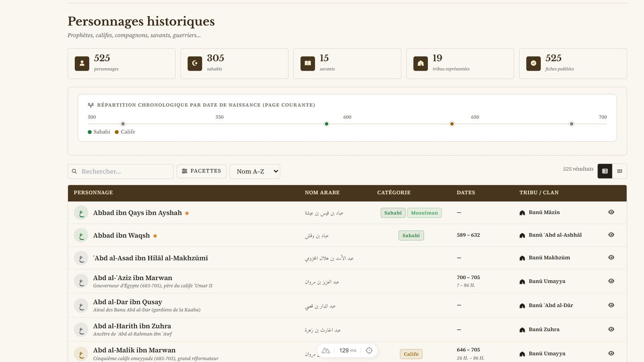Click the DATES column header
This screenshot has width=644, height=362.
(466, 193)
